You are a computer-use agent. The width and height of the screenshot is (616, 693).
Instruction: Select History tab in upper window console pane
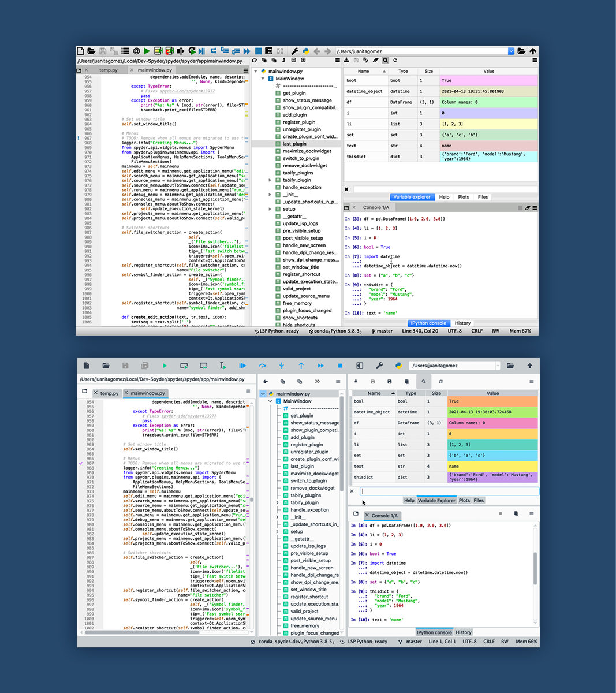pos(462,323)
